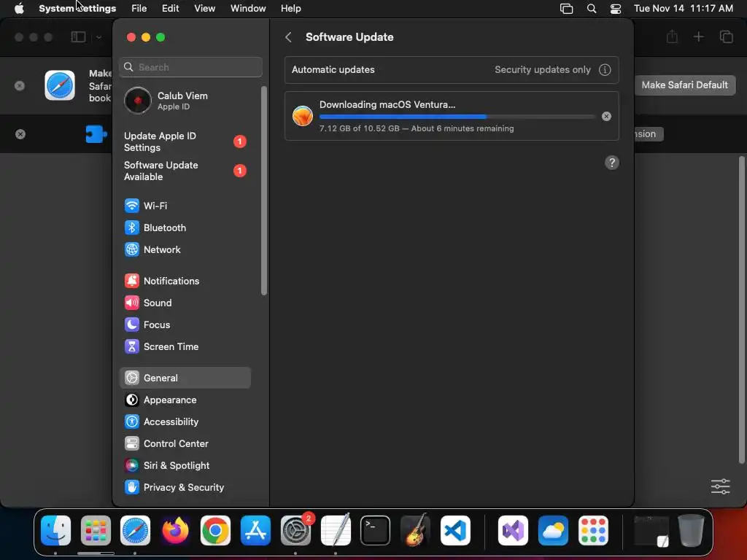
Task: Open Safari start page customize sliders
Action: [x=720, y=486]
